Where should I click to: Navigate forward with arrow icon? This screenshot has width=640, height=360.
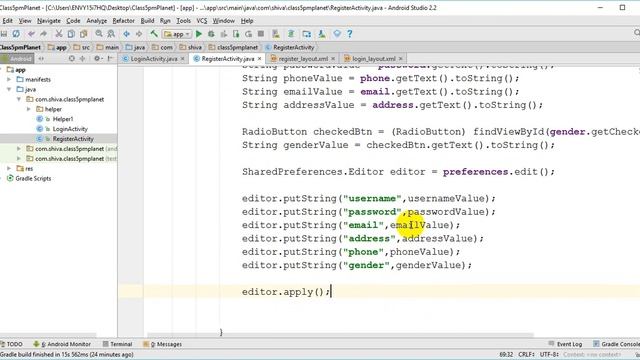coord(139,34)
